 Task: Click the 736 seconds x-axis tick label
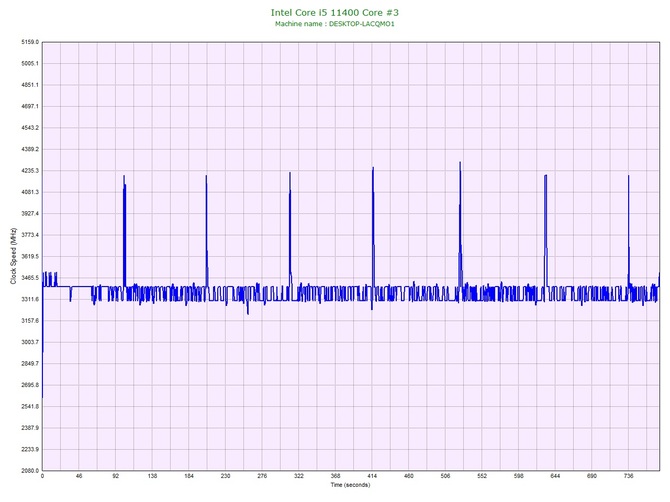coord(629,476)
